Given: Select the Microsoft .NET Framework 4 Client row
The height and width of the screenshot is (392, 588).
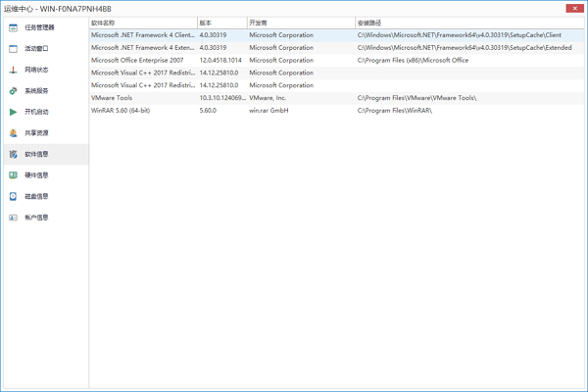Looking at the screenshot, I should coord(337,35).
